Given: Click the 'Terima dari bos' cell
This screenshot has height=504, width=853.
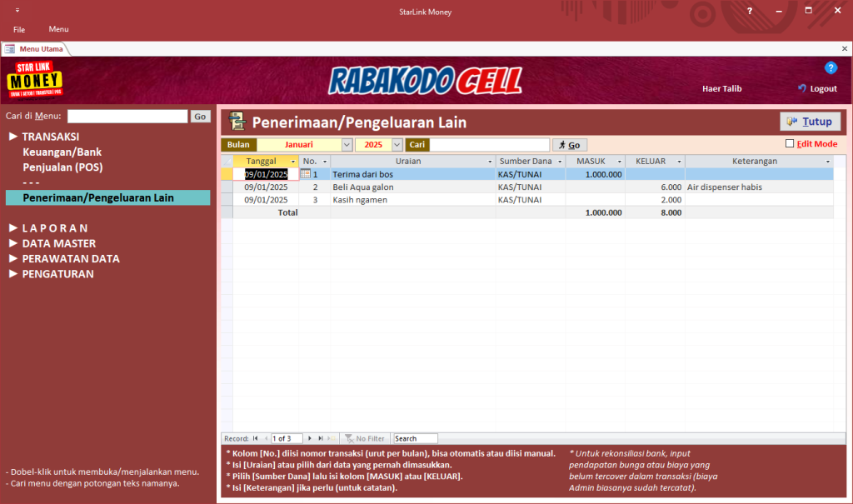Looking at the screenshot, I should pos(413,174).
